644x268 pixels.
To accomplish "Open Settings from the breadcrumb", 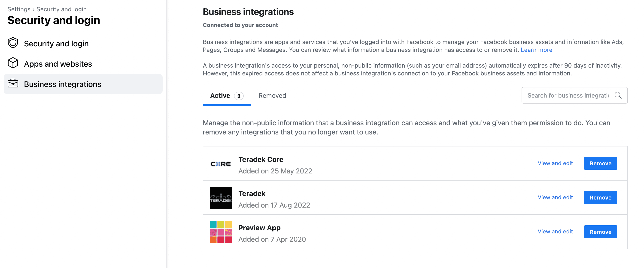I will [19, 9].
